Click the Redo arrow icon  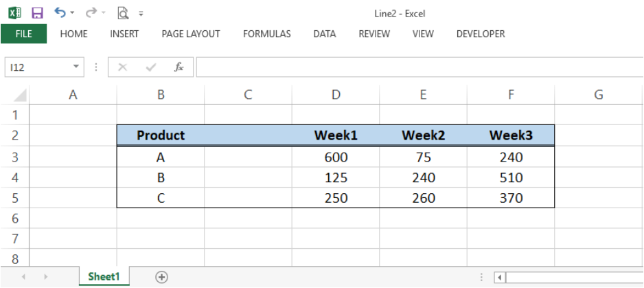coord(91,13)
